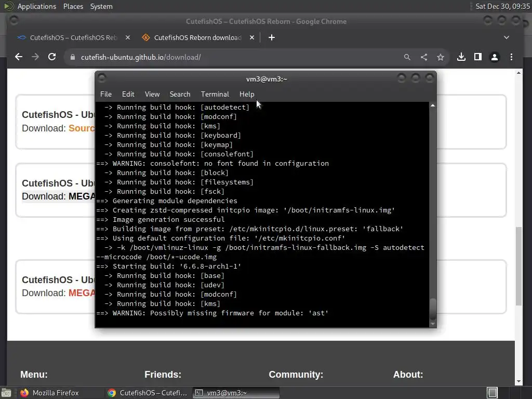Click the Friends: footer heading
This screenshot has height=399, width=532.
[x=163, y=375]
